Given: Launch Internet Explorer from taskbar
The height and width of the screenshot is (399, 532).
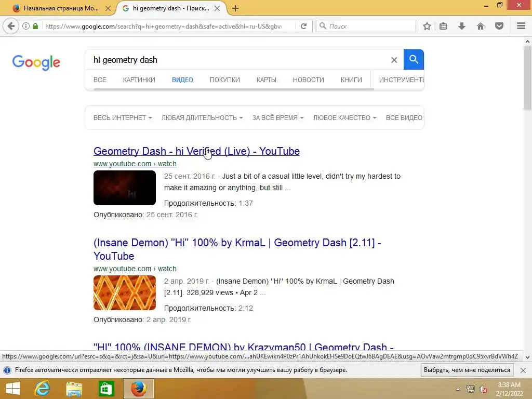Looking at the screenshot, I should 42,389.
